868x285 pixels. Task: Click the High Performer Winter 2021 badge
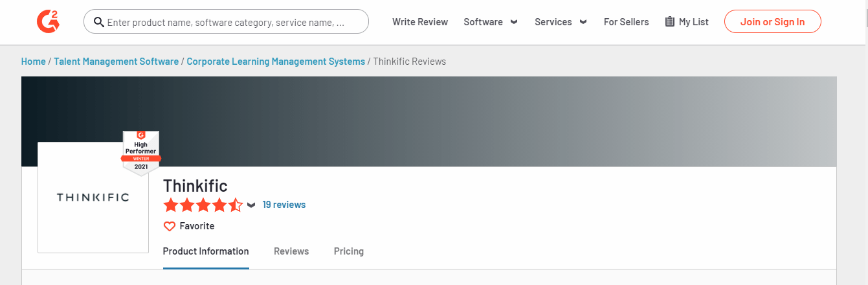(141, 153)
